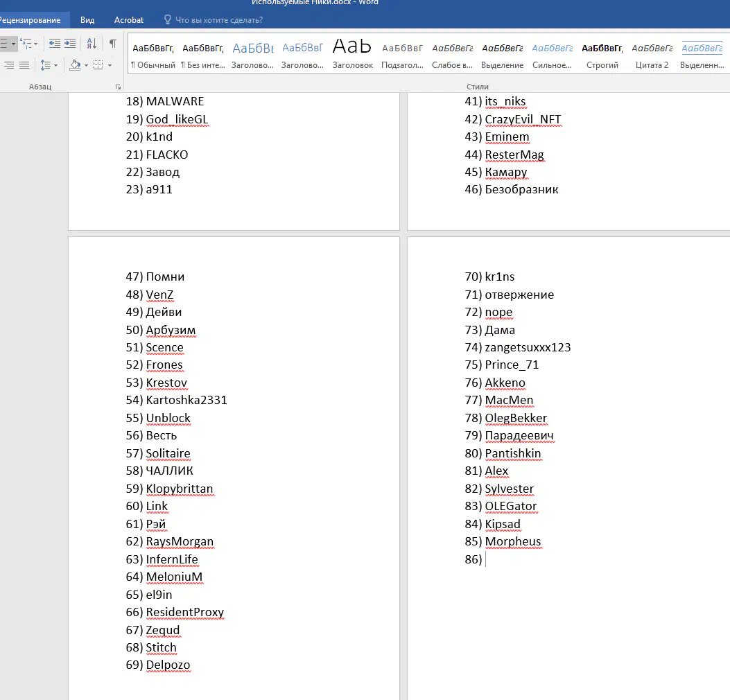Click the borders icon
Screen dimensions: 730x700
pos(98,65)
